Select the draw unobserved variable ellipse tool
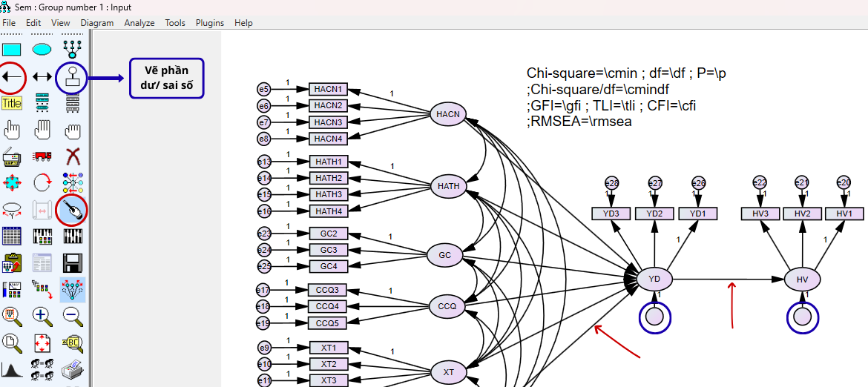This screenshot has width=868, height=387. pyautogui.click(x=42, y=50)
